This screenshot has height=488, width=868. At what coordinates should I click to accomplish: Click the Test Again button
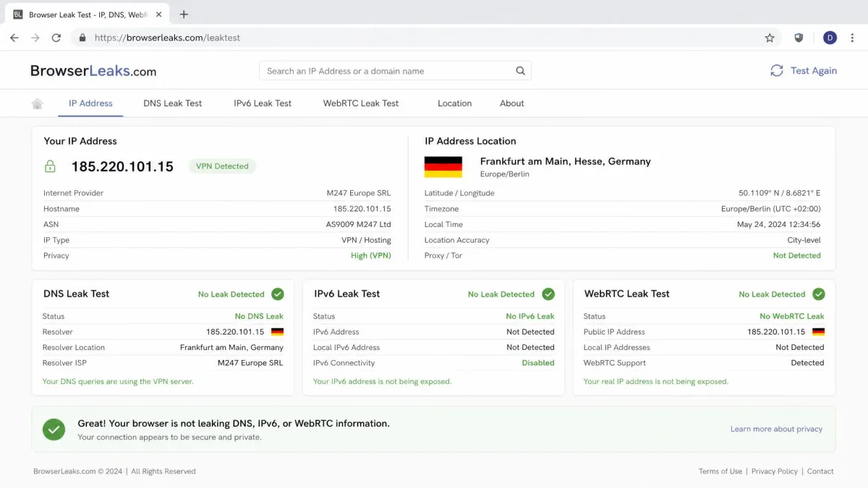(x=804, y=70)
